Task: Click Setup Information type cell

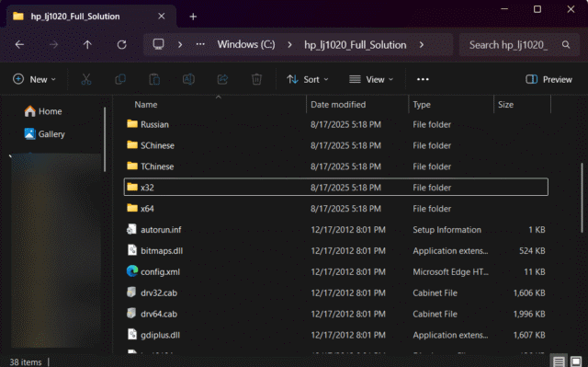Action: point(447,229)
